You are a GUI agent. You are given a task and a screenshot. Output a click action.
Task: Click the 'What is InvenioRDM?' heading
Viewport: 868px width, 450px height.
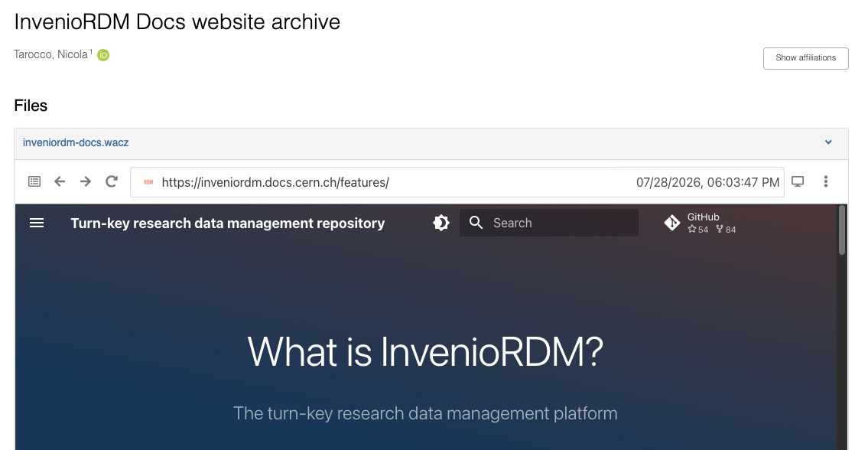click(x=425, y=351)
